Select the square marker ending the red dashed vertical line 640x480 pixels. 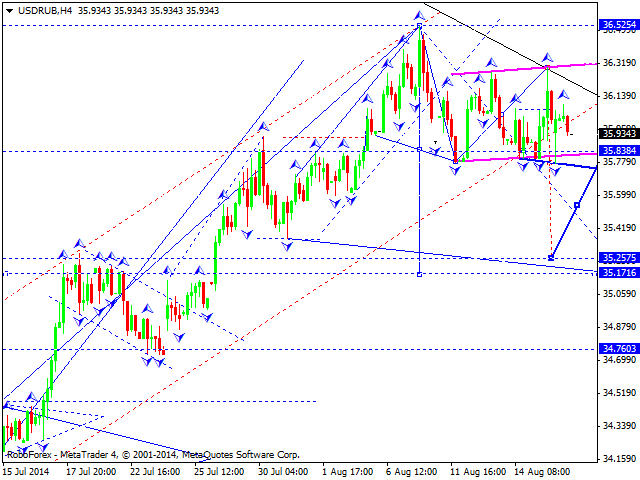click(x=551, y=258)
